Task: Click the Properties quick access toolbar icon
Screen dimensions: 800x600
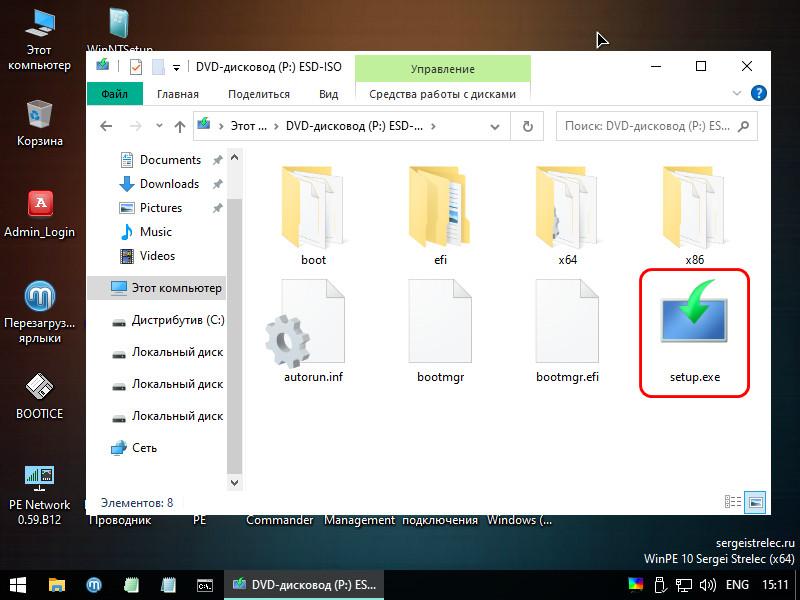Action: [136, 67]
